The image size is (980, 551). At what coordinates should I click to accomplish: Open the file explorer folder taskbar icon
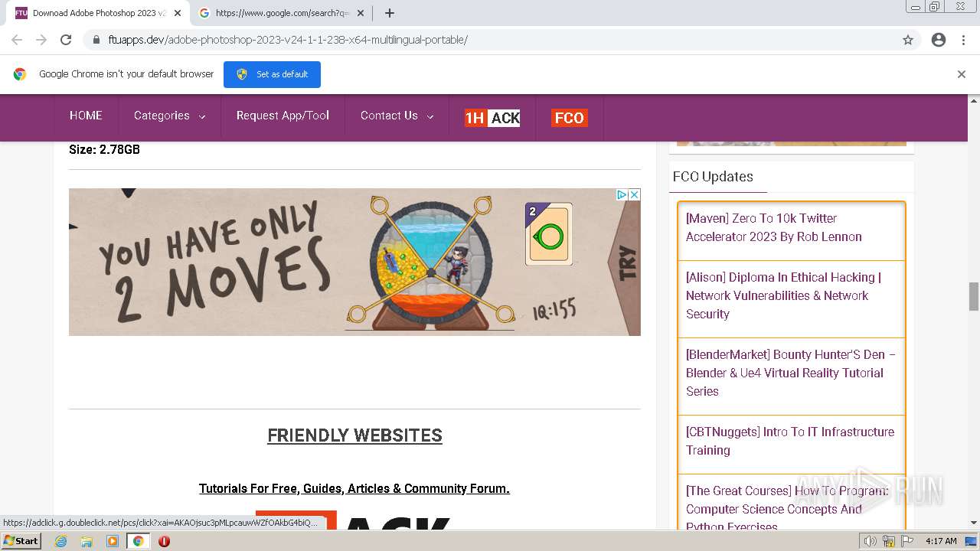point(87,541)
